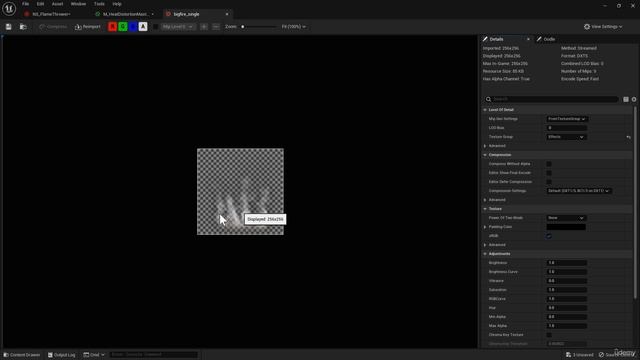Reset Texture Group to default arrow
The height and width of the screenshot is (360, 640).
tap(629, 137)
